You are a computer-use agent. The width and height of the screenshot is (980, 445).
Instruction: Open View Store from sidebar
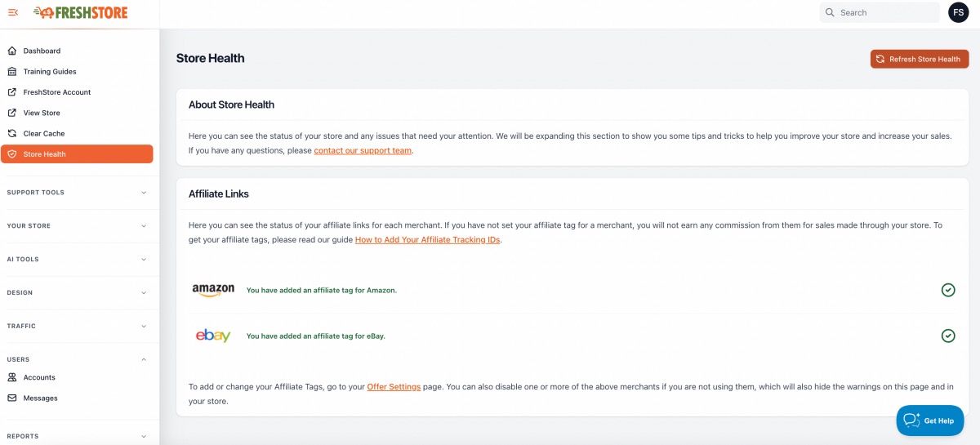pos(77,113)
